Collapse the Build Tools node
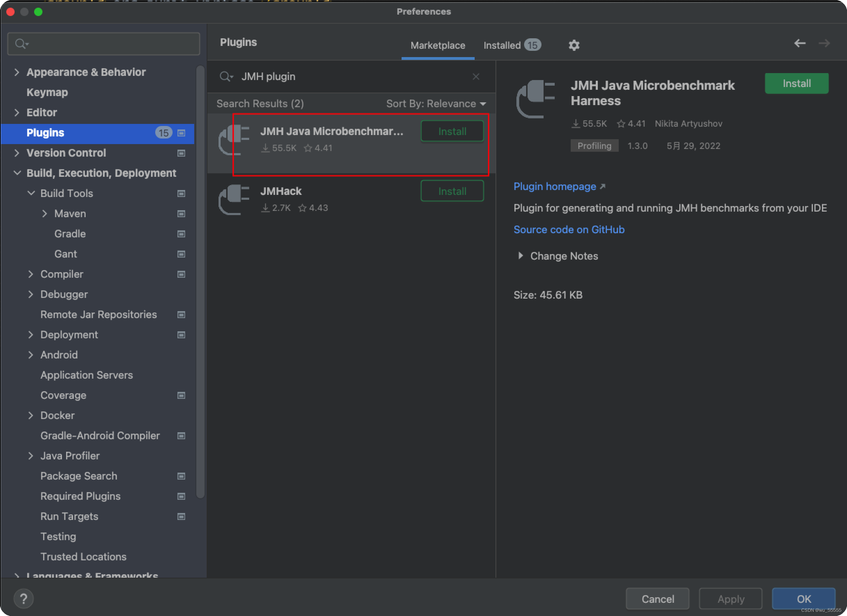This screenshot has width=847, height=616. 31,193
